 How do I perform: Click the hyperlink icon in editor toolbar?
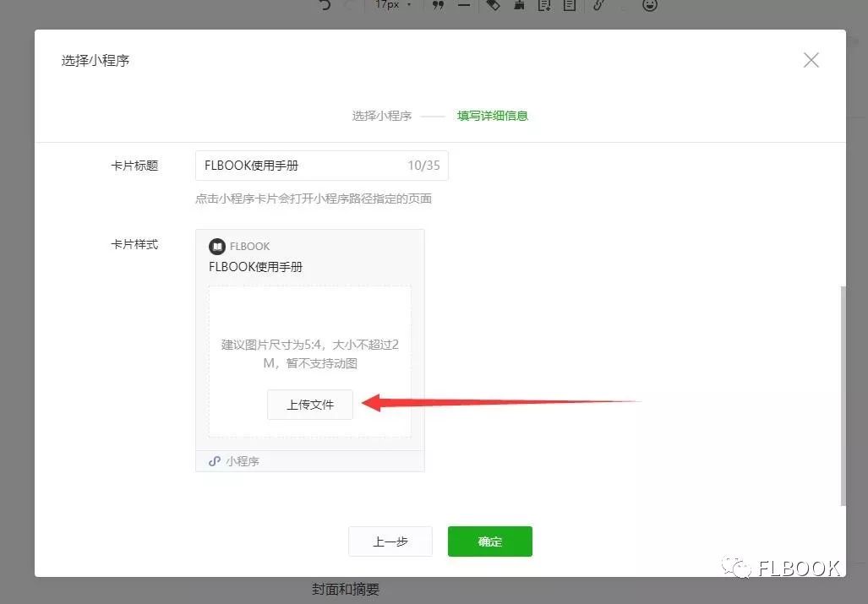click(x=598, y=5)
